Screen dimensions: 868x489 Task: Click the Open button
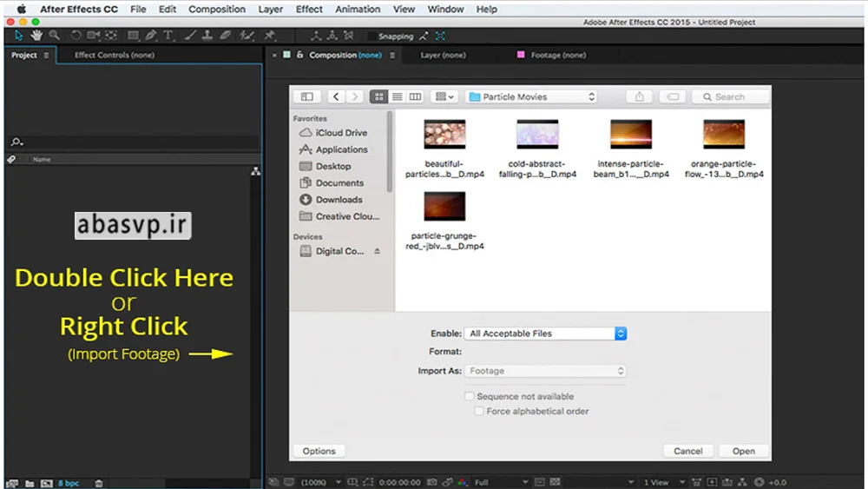coord(744,451)
